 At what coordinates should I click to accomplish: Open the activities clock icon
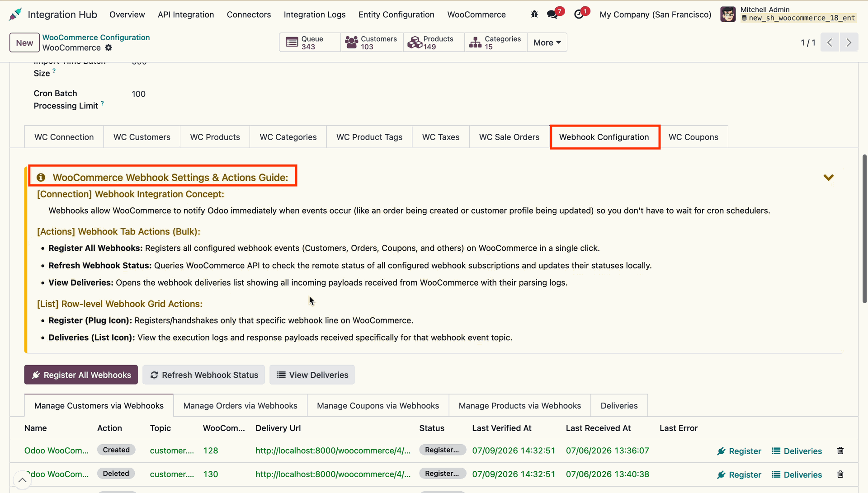pos(579,14)
